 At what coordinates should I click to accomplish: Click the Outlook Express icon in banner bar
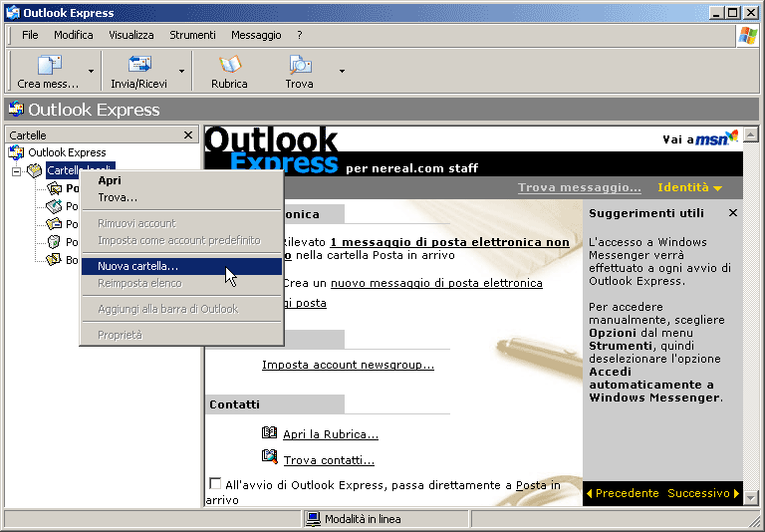(x=16, y=109)
